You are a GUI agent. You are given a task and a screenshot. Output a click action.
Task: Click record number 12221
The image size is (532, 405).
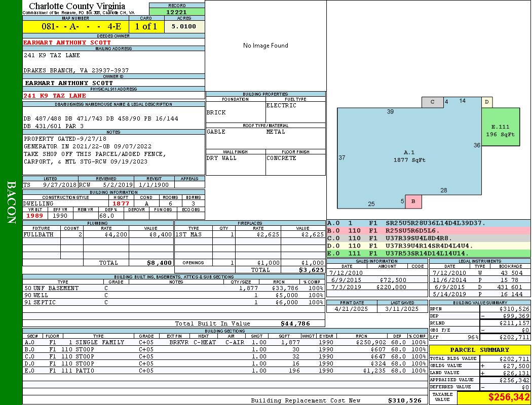click(x=176, y=12)
